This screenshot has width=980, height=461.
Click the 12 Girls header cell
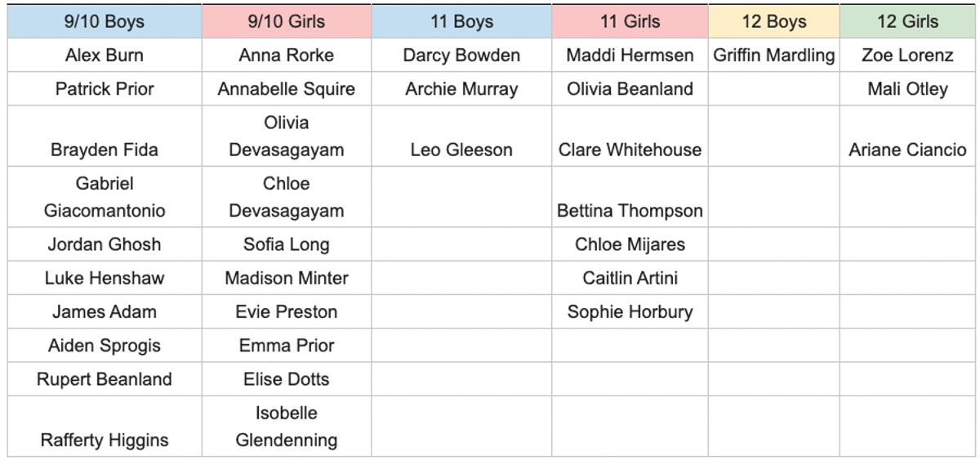907,22
